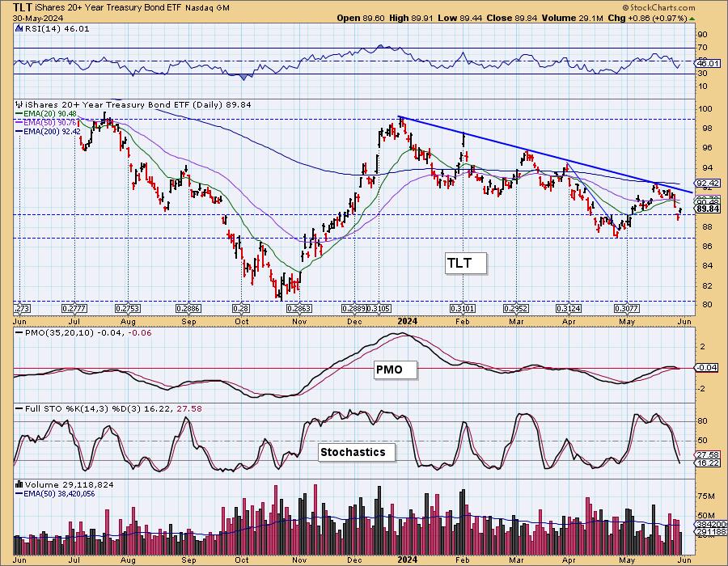Viewport: 728px width, 566px height.
Task: Click the 0.3101 label above Feb
Action: pyautogui.click(x=463, y=309)
